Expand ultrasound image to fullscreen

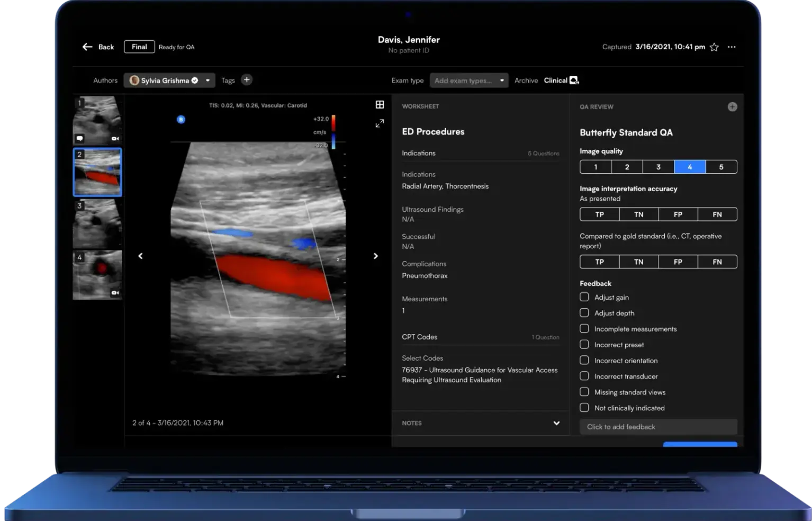click(380, 123)
